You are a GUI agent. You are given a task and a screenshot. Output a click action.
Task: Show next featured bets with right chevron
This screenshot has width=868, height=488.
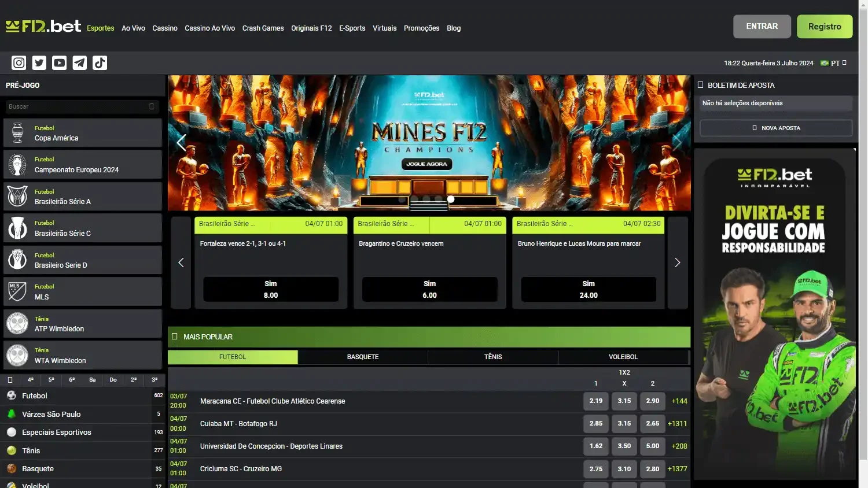(678, 263)
